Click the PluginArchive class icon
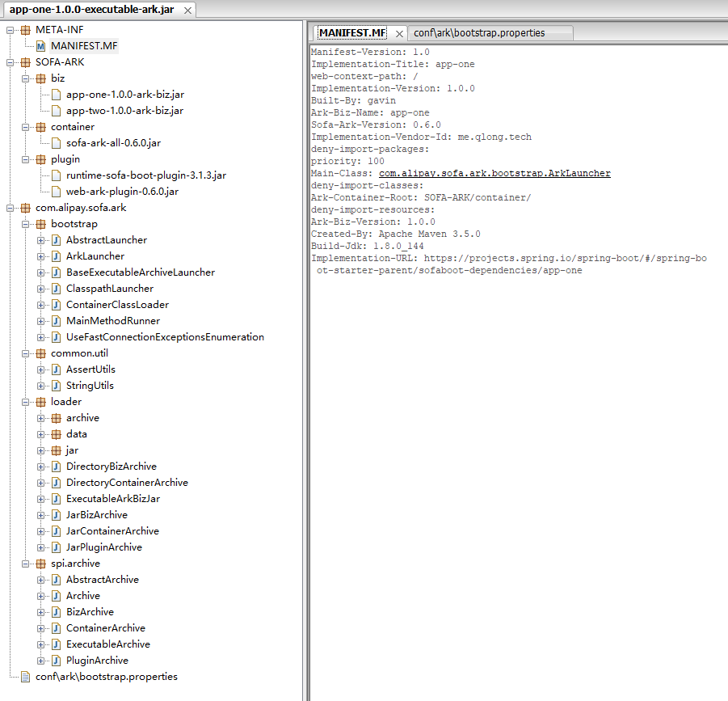Viewport: 728px width, 701px height. 54,660
